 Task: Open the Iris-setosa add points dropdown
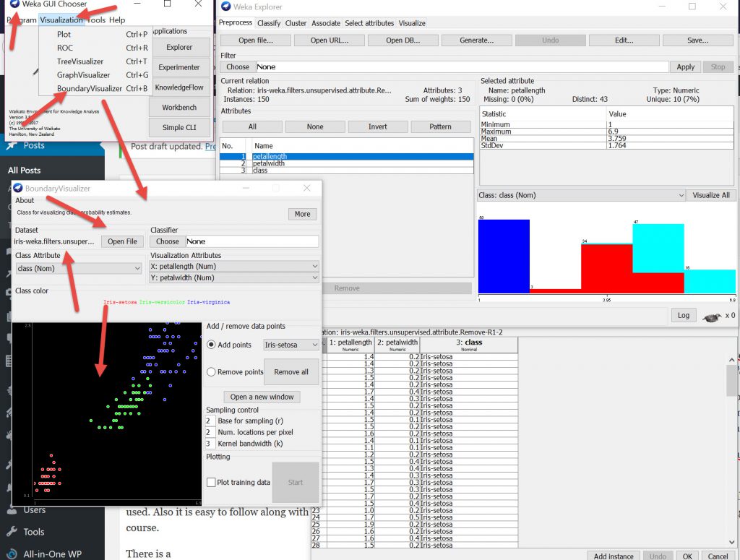(x=291, y=345)
